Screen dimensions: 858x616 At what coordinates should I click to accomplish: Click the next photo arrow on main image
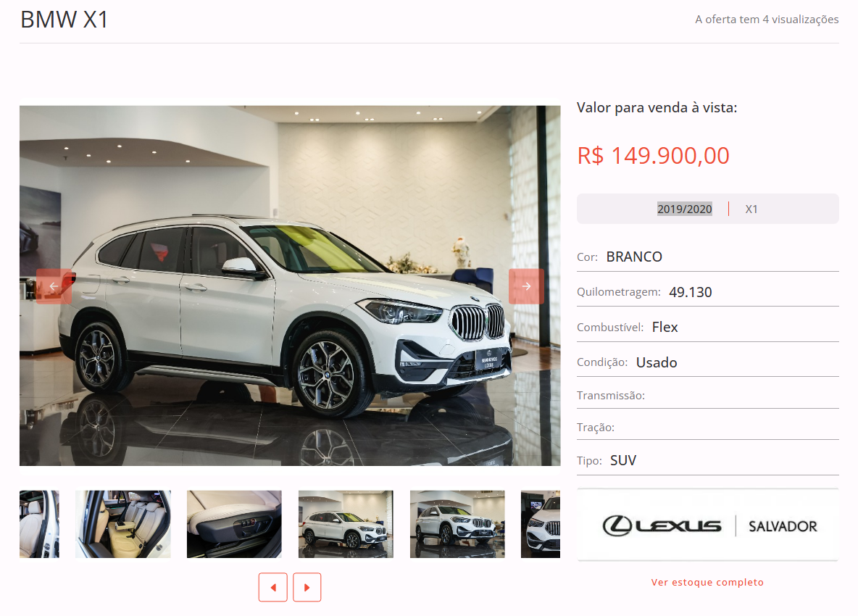click(526, 286)
